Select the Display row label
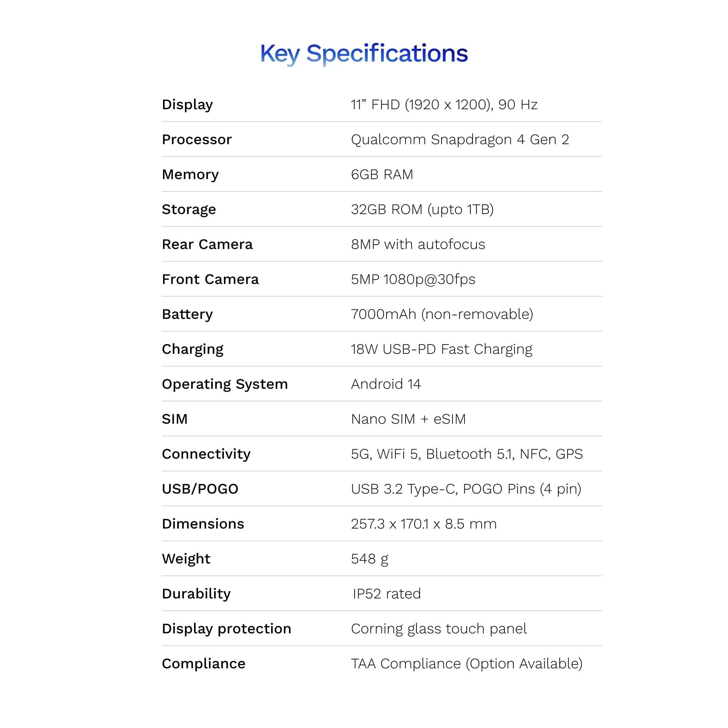728x728 pixels. click(x=187, y=105)
